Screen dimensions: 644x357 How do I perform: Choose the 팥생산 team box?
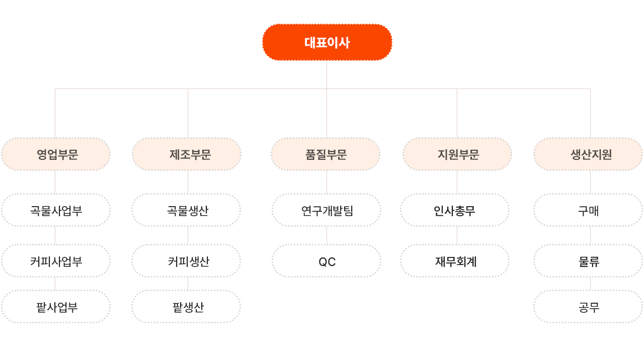(187, 307)
